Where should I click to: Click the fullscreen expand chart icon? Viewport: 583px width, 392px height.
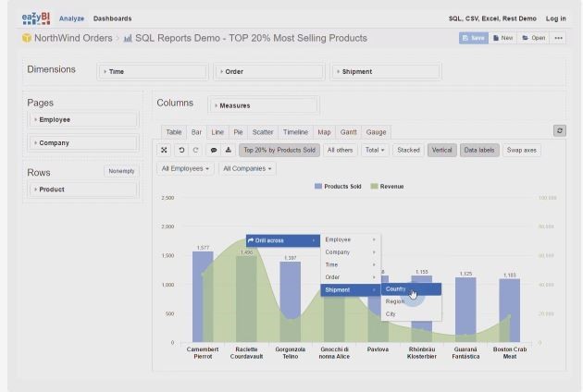[164, 150]
